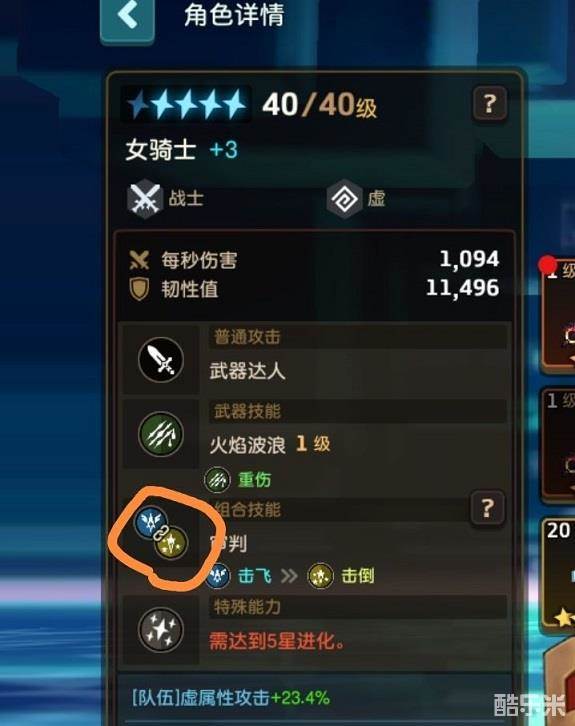The height and width of the screenshot is (726, 575).
Task: Tap the 虚 element spiral icon
Action: 344,199
